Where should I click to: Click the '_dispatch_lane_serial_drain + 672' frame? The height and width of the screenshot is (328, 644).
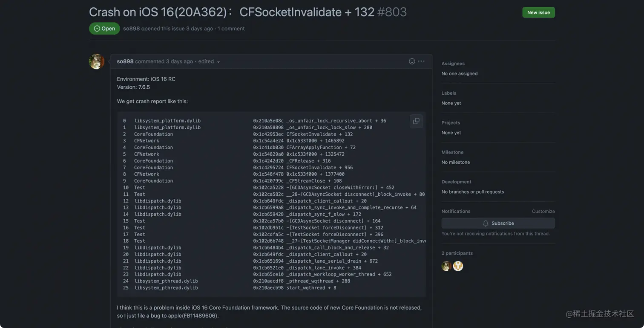(332, 261)
